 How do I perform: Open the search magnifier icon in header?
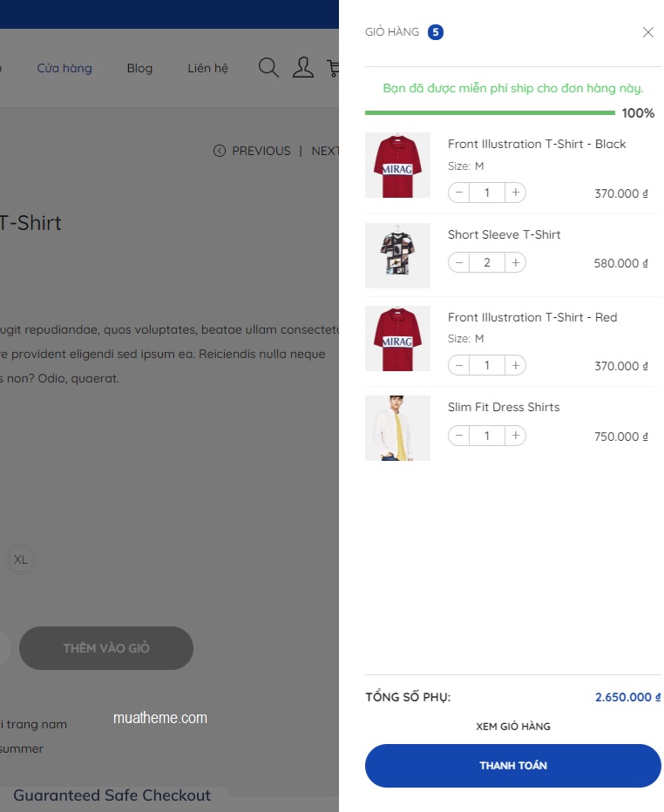click(x=268, y=68)
